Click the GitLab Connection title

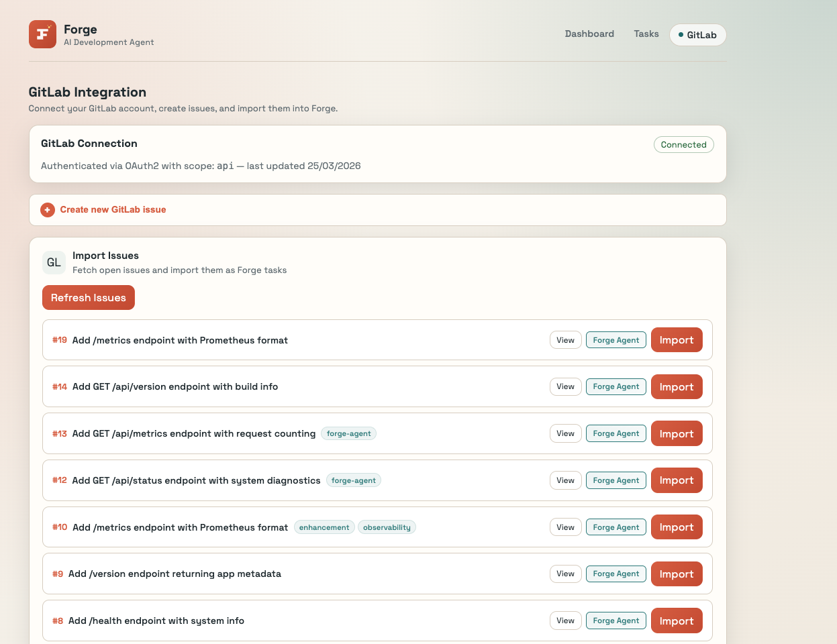[89, 144]
